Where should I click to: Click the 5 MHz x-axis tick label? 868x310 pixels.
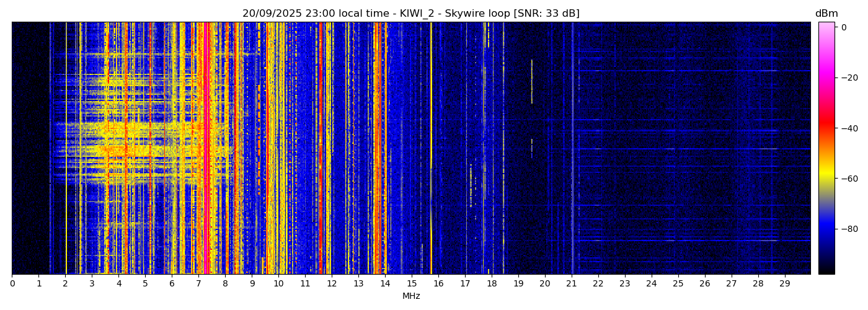click(145, 284)
